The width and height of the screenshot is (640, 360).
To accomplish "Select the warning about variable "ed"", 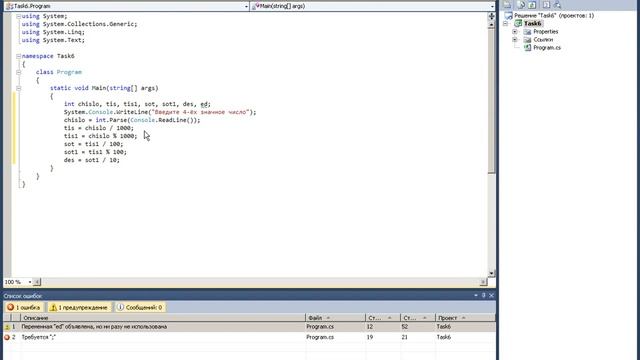I will 94,327.
